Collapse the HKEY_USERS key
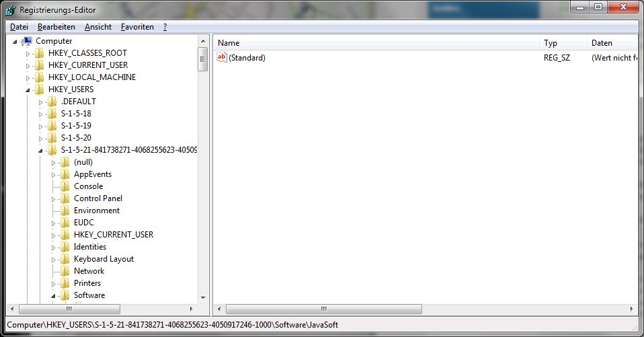Image resolution: width=644 pixels, height=337 pixels. (28, 89)
